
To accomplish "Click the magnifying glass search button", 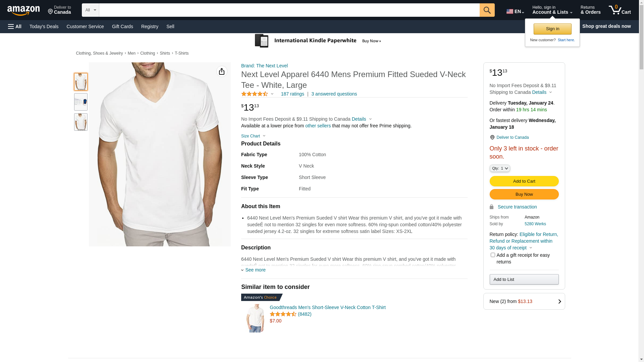I will coord(487,10).
